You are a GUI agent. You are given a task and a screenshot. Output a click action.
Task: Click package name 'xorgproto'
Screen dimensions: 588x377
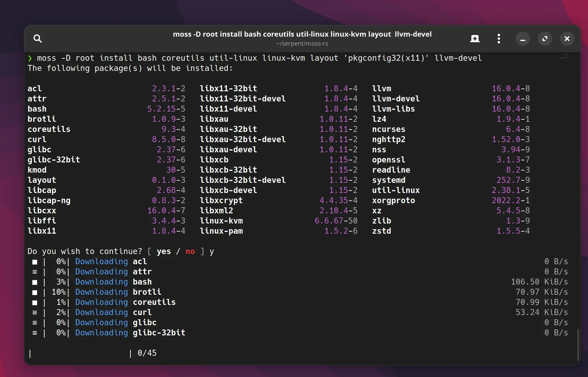click(394, 201)
